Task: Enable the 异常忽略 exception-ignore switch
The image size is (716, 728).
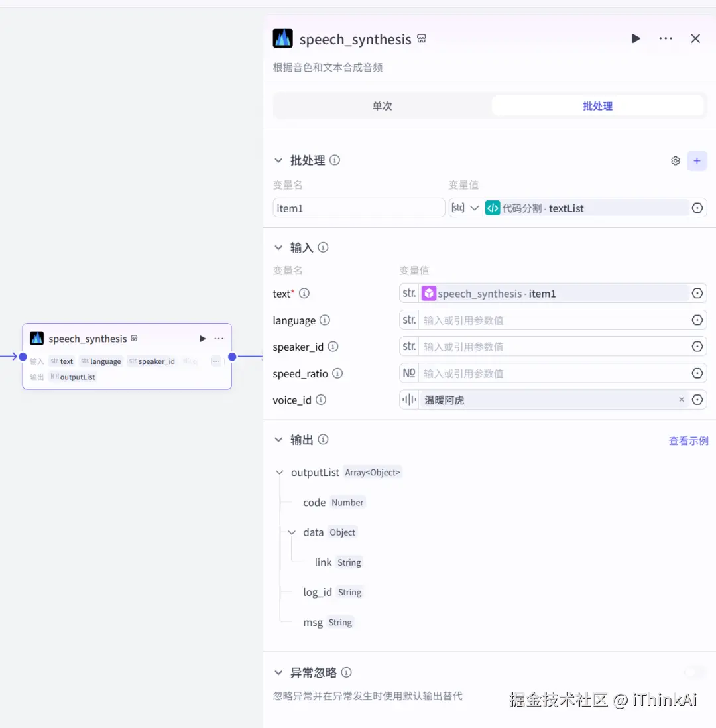Action: [x=695, y=672]
